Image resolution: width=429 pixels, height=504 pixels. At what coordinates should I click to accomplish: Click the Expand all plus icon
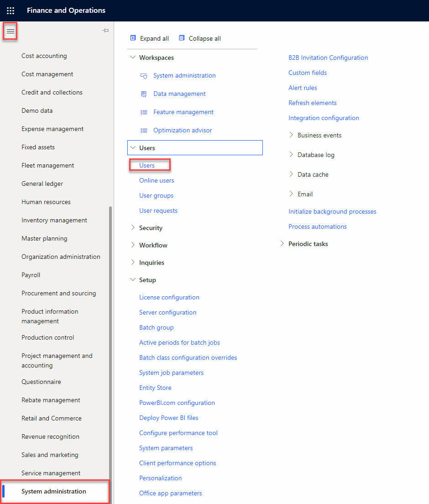point(133,38)
